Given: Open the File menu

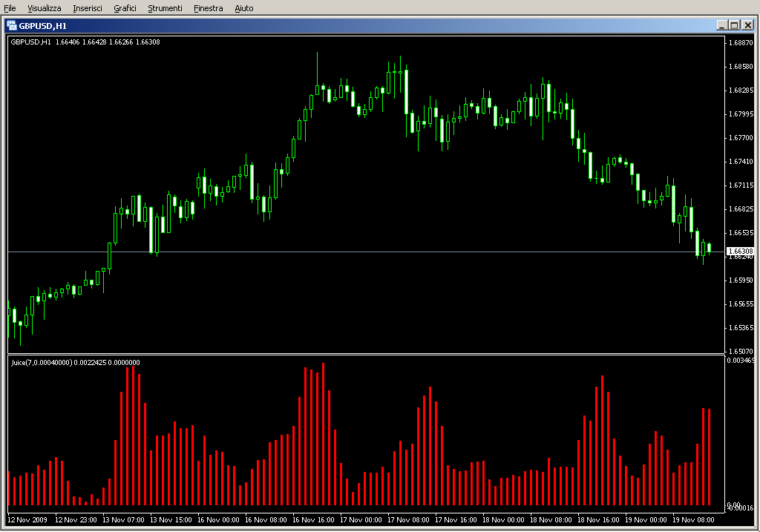Looking at the screenshot, I should click(x=10, y=8).
